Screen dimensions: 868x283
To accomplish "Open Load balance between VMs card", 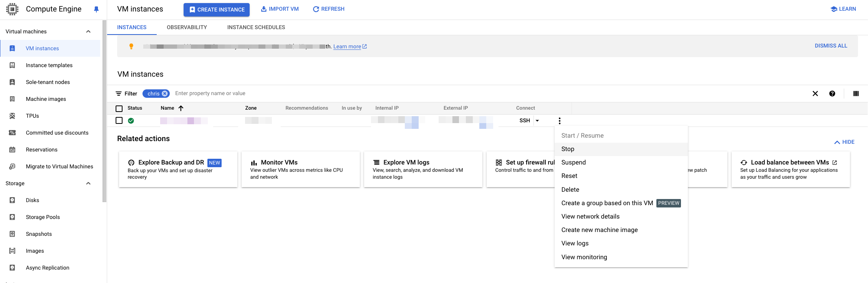I will click(x=791, y=169).
